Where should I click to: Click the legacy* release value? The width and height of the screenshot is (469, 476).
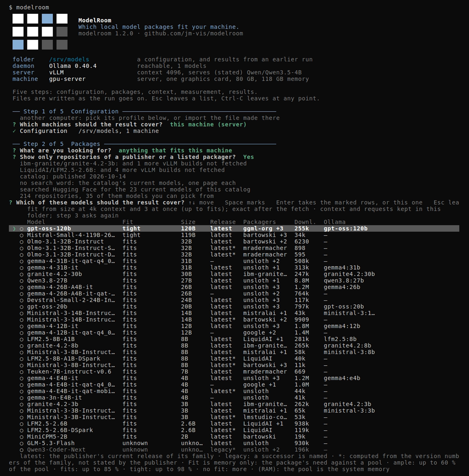(x=223, y=450)
